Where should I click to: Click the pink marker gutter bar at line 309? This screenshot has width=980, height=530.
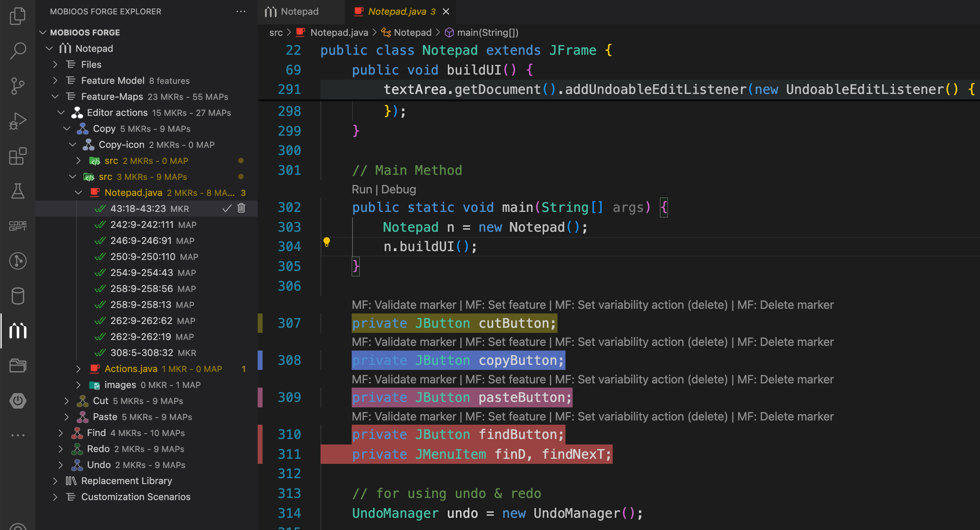[260, 397]
